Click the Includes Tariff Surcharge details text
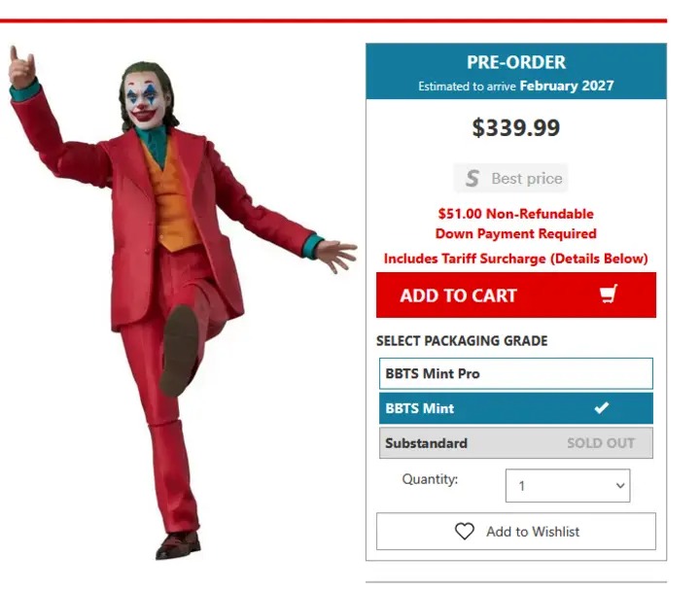The width and height of the screenshot is (700, 590). coord(515,259)
